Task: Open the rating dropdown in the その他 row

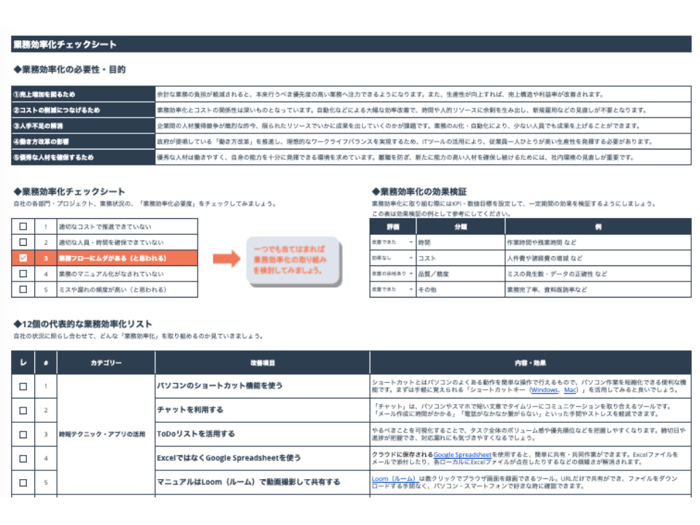Action: point(411,289)
